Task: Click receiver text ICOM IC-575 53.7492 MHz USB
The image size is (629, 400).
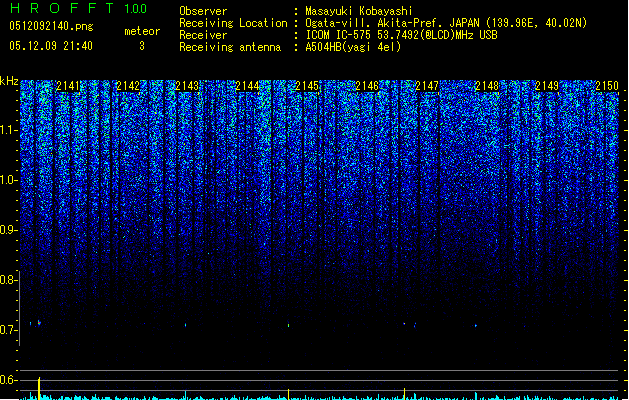Action: coord(402,35)
